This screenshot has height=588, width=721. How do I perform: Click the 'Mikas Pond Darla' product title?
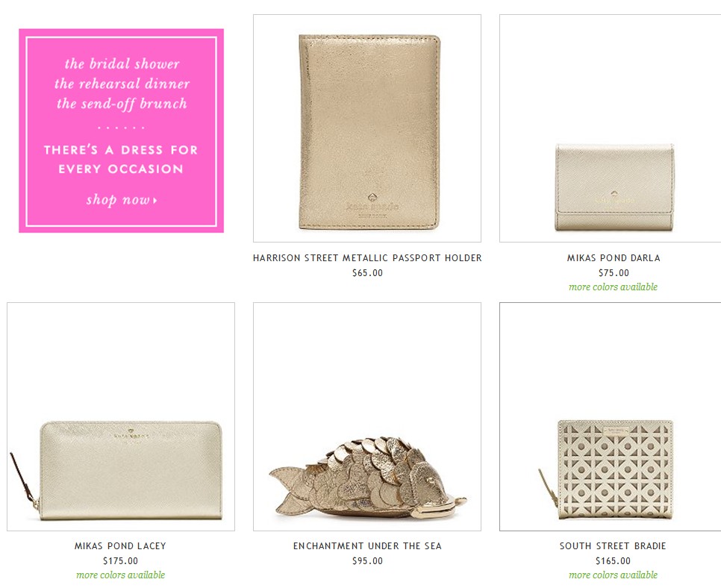[x=614, y=258]
